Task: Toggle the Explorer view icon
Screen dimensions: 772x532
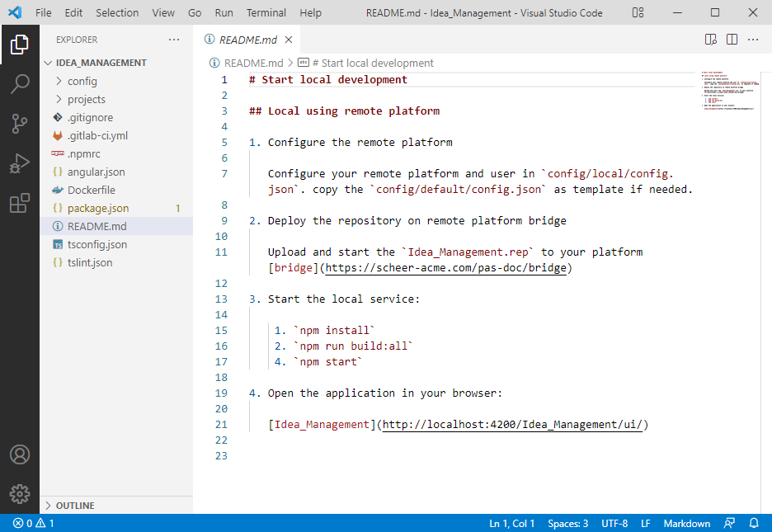Action: [20, 45]
